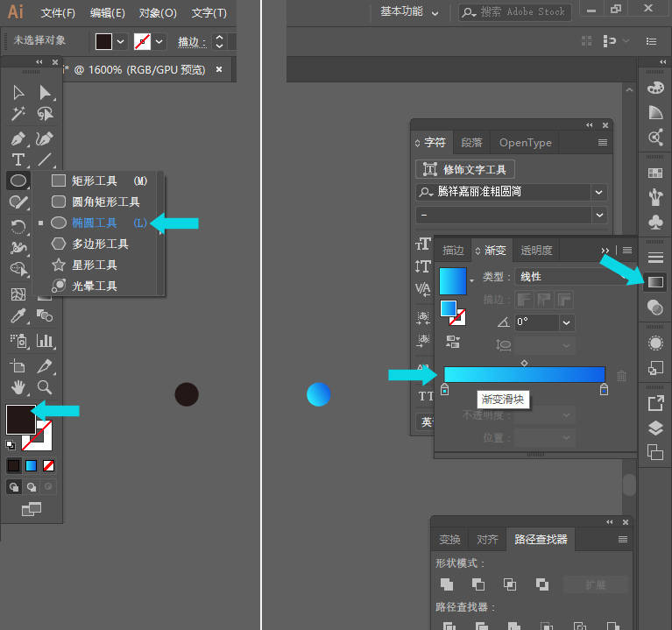
Task: Pick the Type tool
Action: click(x=18, y=159)
